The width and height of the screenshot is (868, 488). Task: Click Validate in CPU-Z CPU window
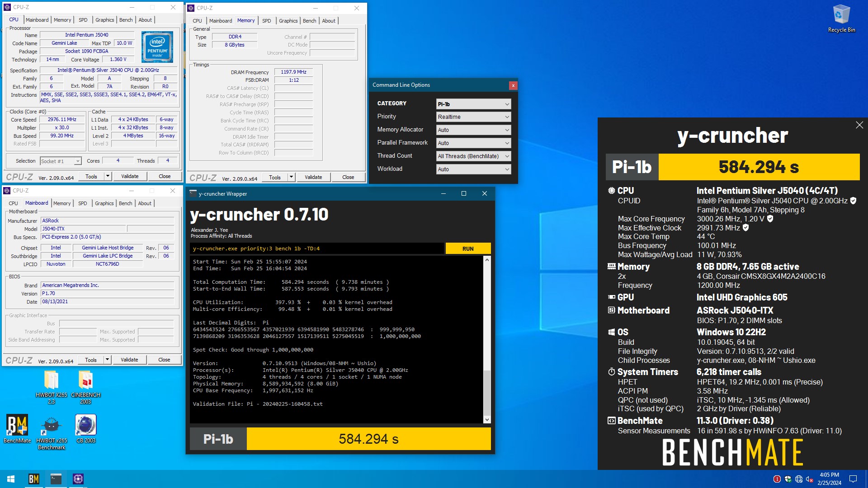coord(130,176)
